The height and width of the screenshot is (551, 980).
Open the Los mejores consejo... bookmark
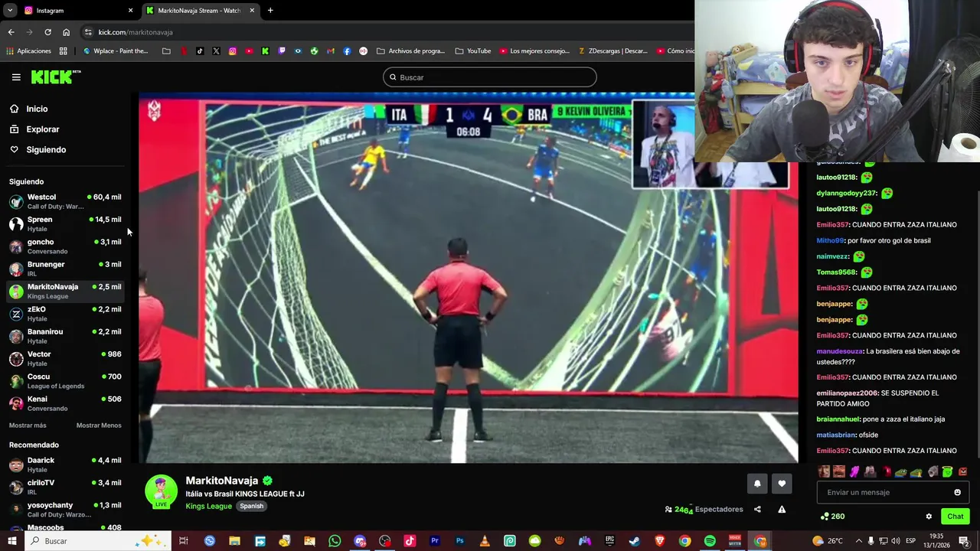(x=534, y=51)
